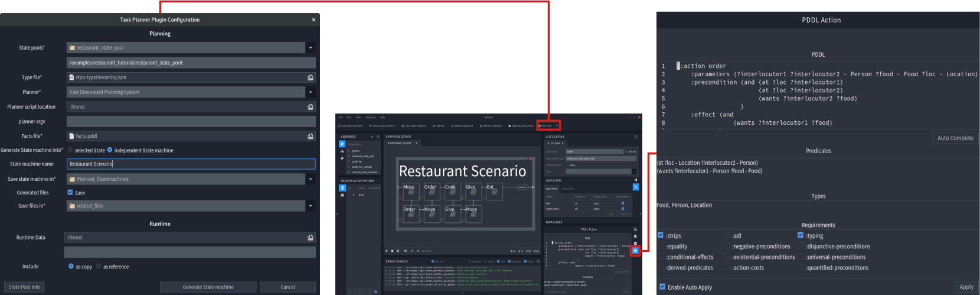The width and height of the screenshot is (980, 295).
Task: Enable the :negative-preconditions checkbox
Action: (727, 247)
